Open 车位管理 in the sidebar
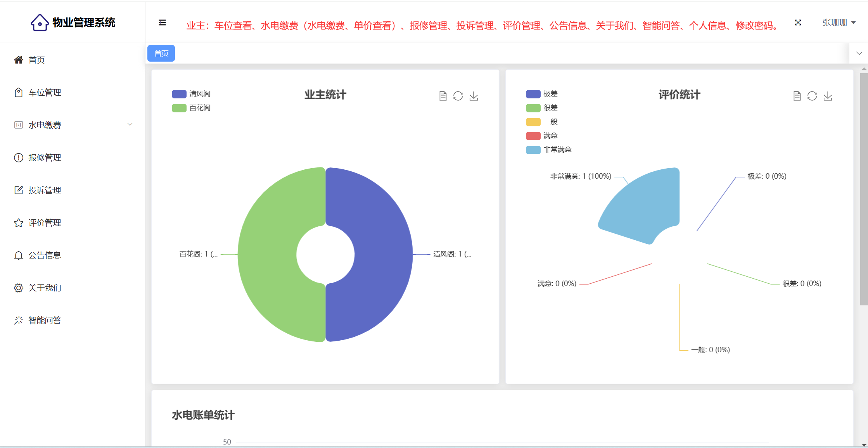The image size is (868, 448). pos(45,92)
